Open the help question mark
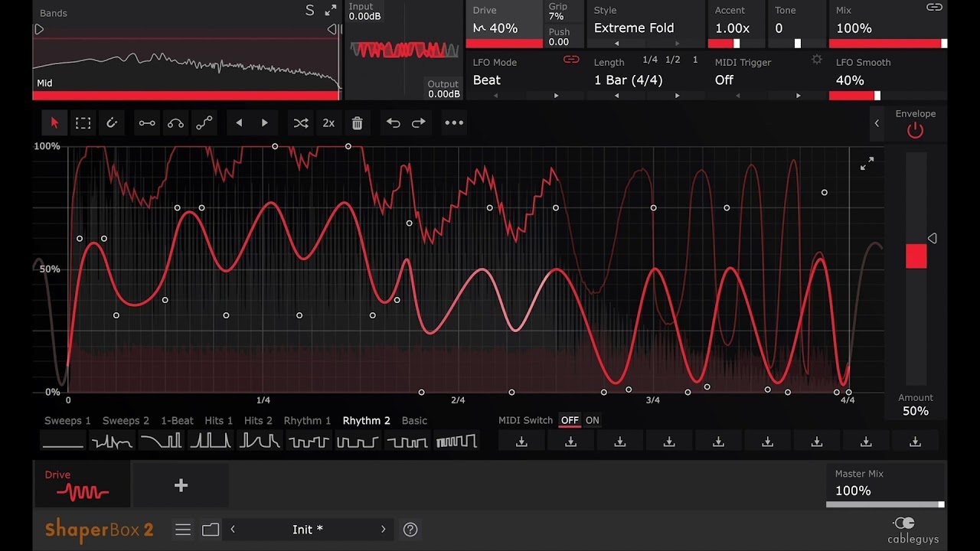Screen dimensions: 980x551 coord(410,530)
